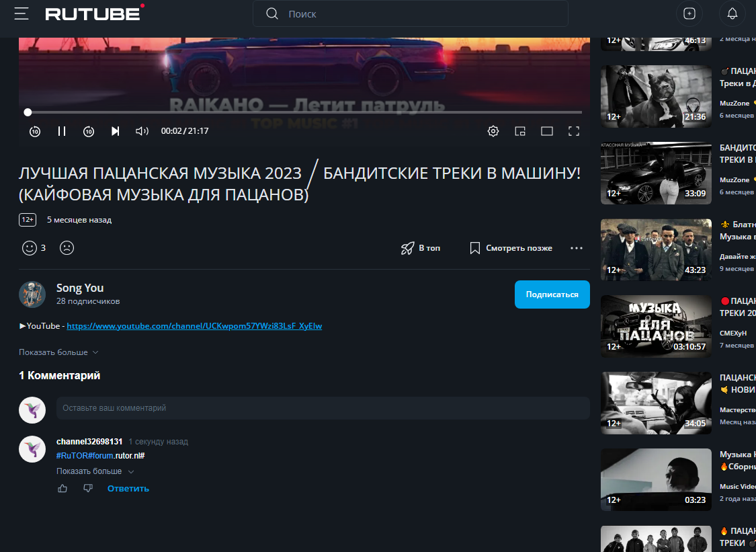Enable picture-in-picture mode
Screen dimensions: 756x552
pyautogui.click(x=519, y=131)
